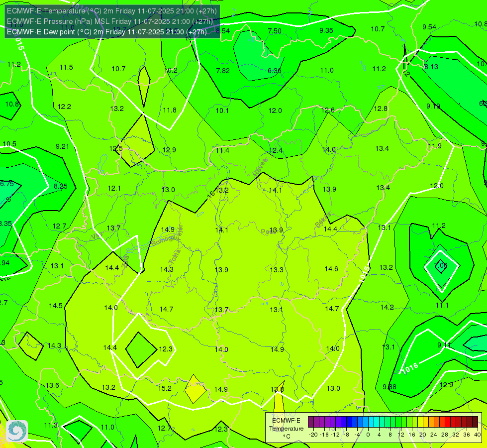
Task: Pick the darkest purple legend swatch
Action: [310, 422]
